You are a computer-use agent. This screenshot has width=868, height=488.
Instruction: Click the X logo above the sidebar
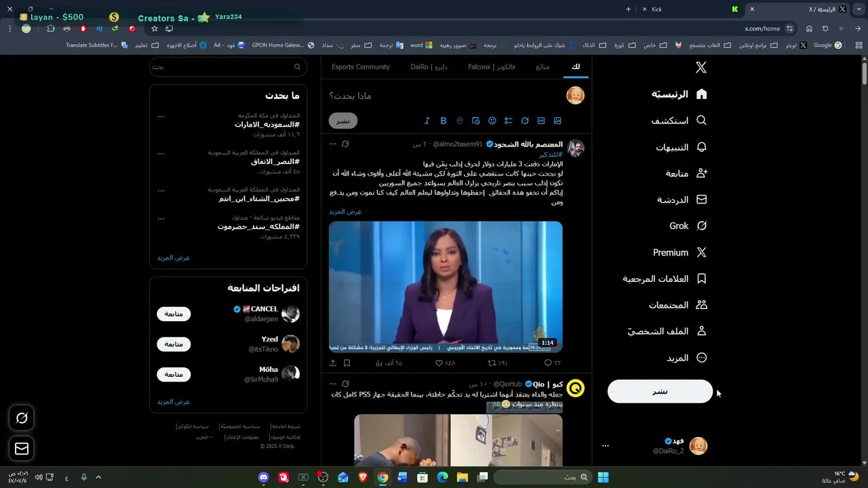pyautogui.click(x=701, y=67)
